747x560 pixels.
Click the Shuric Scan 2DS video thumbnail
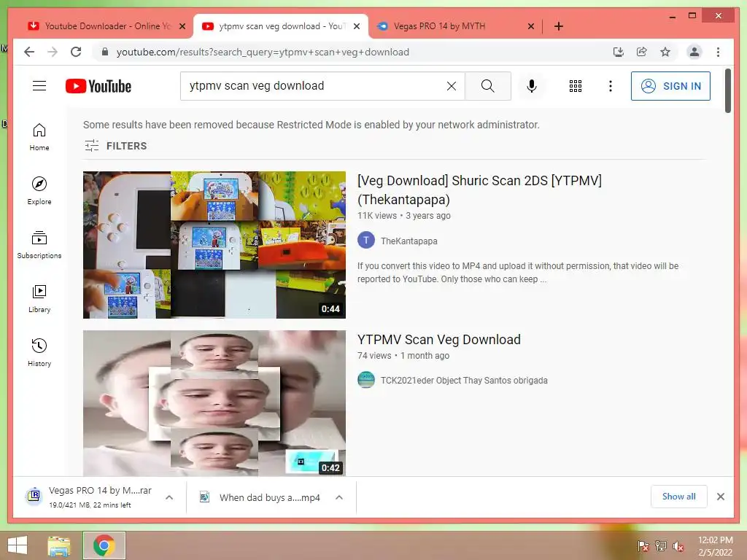pyautogui.click(x=214, y=245)
